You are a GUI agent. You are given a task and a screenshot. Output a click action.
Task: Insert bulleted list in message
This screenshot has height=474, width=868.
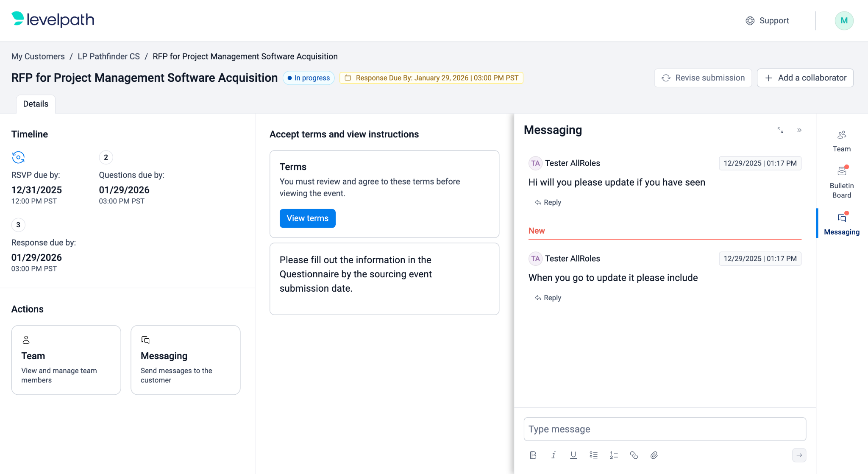click(x=593, y=455)
